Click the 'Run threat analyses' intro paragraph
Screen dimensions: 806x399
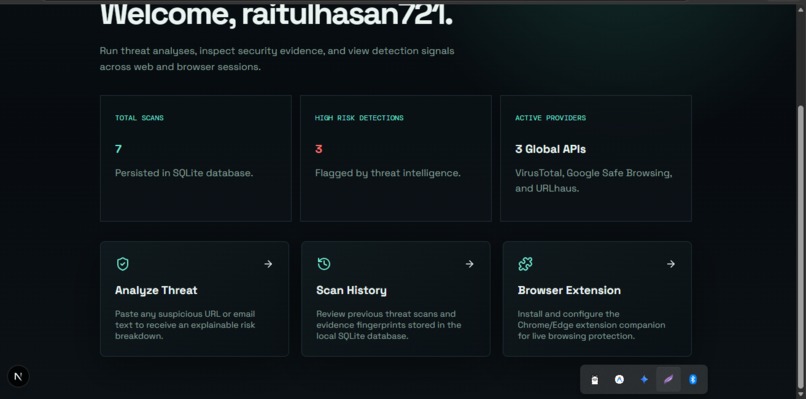277,59
